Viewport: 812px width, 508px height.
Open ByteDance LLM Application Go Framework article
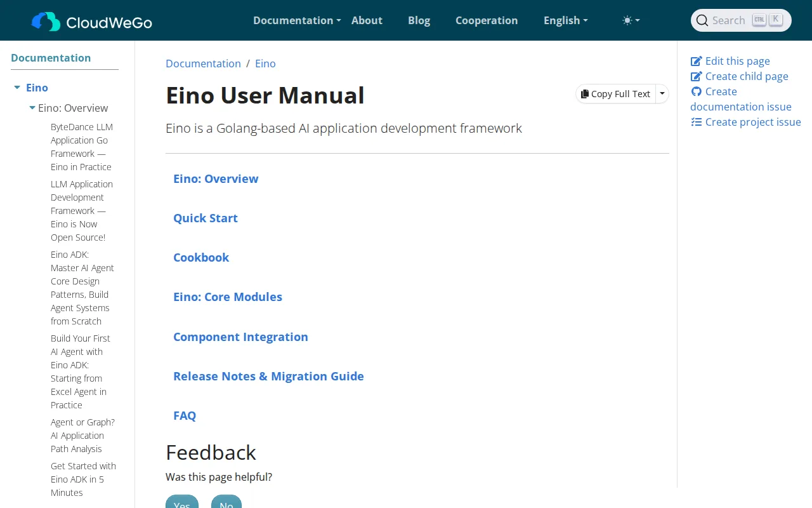[82, 147]
